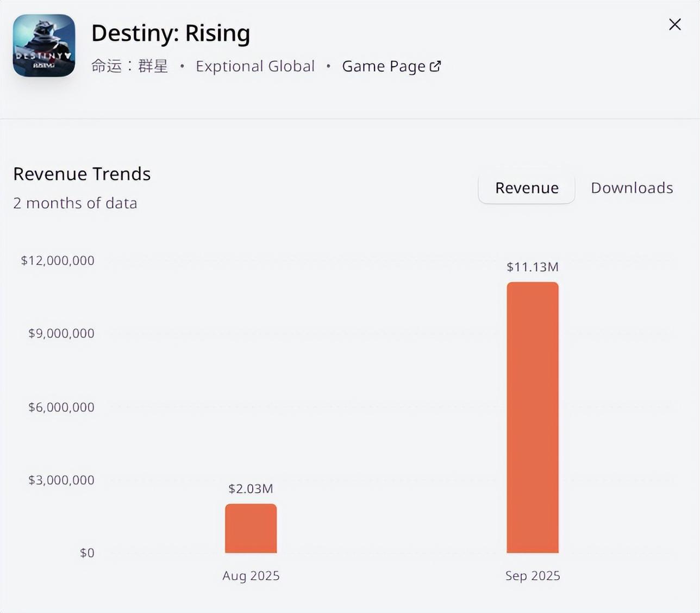The width and height of the screenshot is (700, 613).
Task: Click the $6,000,000 y-axis label
Action: (x=61, y=407)
